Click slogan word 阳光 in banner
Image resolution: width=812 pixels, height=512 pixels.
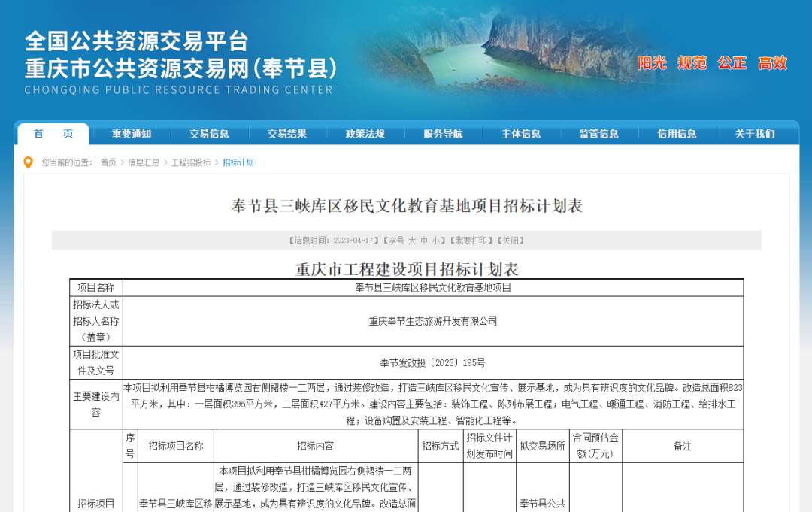(651, 63)
